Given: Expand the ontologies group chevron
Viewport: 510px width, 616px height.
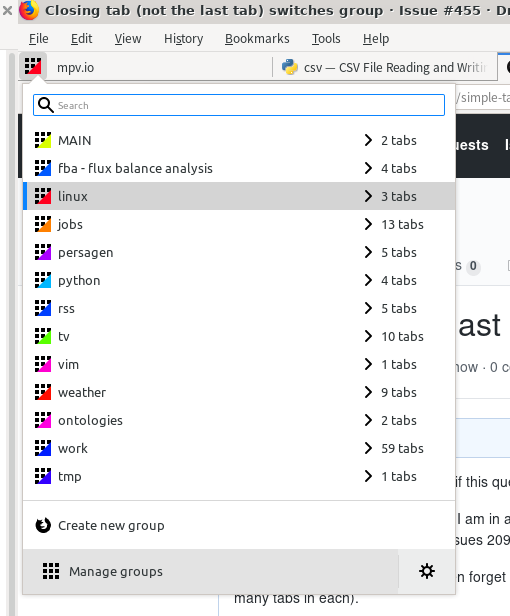Looking at the screenshot, I should coord(368,420).
